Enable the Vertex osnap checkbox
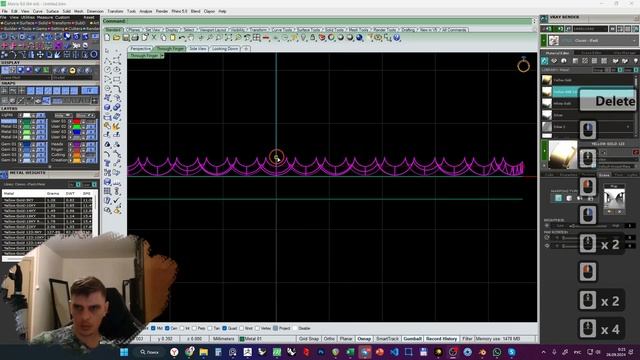 [x=257, y=328]
